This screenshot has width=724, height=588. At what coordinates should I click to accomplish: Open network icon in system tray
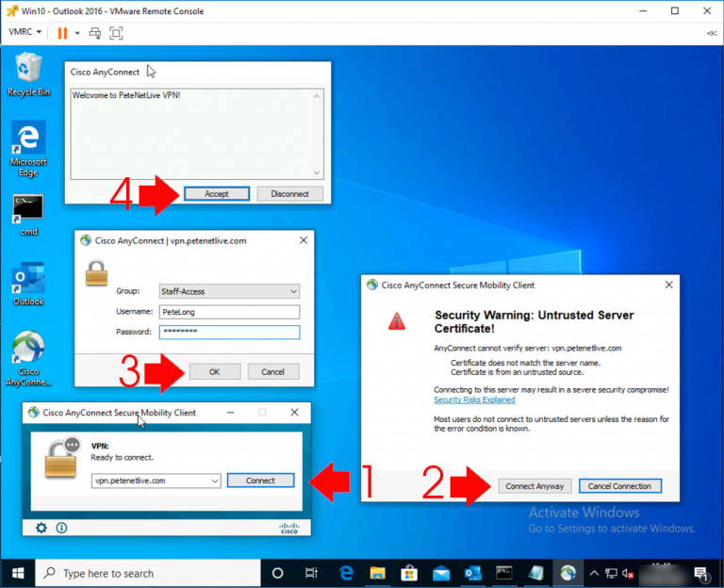coord(611,573)
